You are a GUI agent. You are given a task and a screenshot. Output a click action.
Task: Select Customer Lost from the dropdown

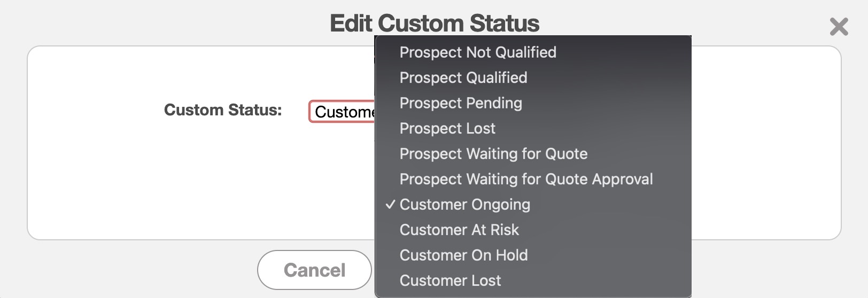click(x=450, y=281)
